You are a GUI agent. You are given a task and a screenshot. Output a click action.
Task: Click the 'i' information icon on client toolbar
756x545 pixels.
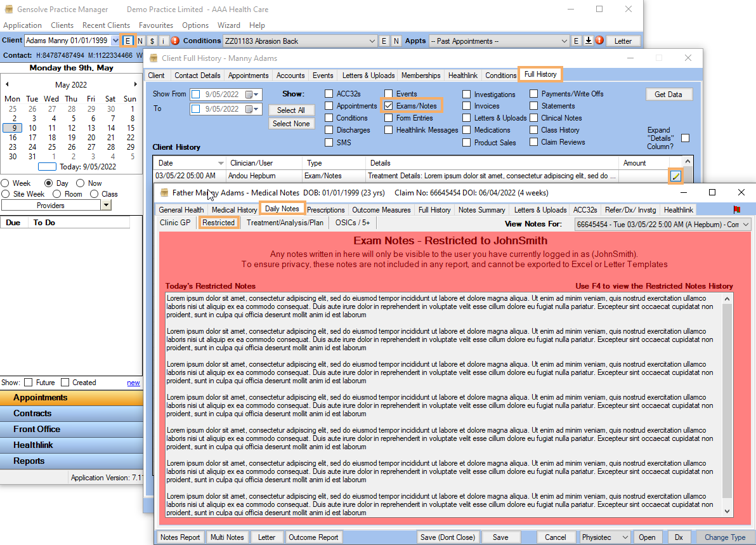(163, 40)
